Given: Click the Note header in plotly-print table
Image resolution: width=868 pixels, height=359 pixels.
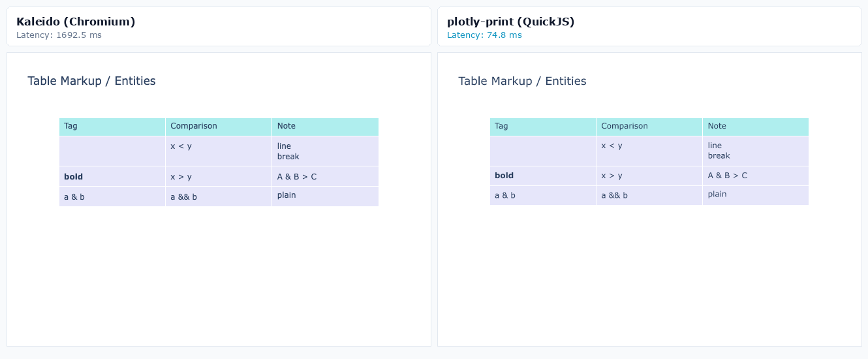Looking at the screenshot, I should tap(756, 127).
